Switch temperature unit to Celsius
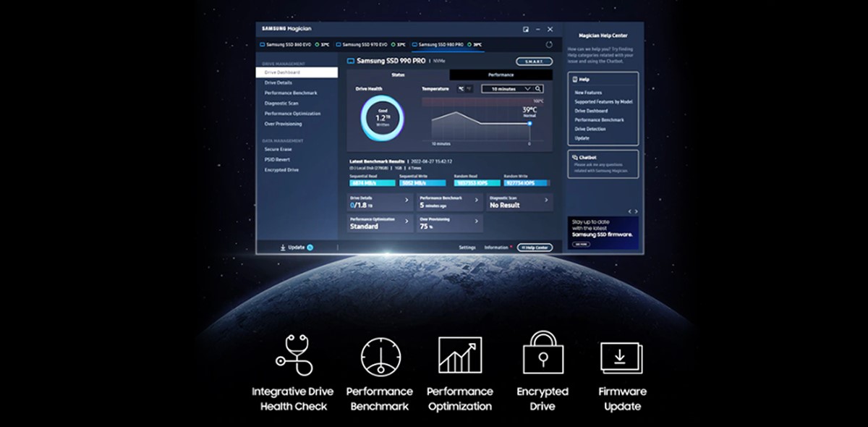Image resolution: width=868 pixels, height=427 pixels. pyautogui.click(x=462, y=88)
